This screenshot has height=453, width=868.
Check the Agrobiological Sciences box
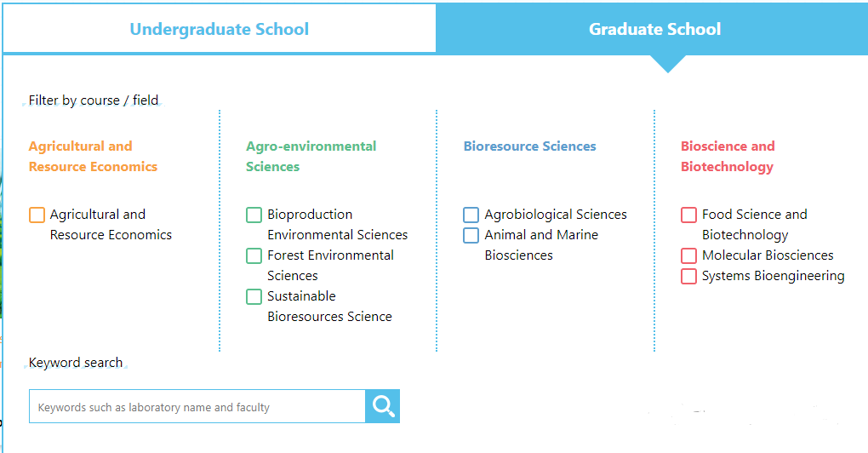click(471, 215)
